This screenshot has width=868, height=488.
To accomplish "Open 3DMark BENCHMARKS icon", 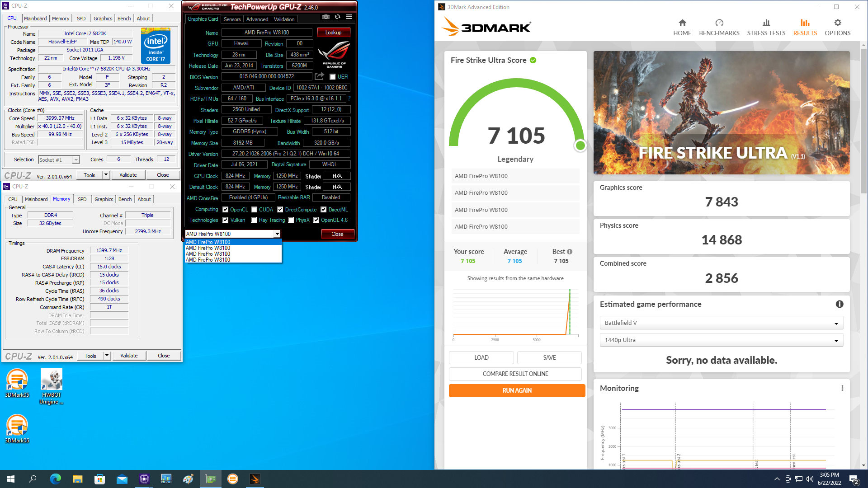I will coord(719,23).
